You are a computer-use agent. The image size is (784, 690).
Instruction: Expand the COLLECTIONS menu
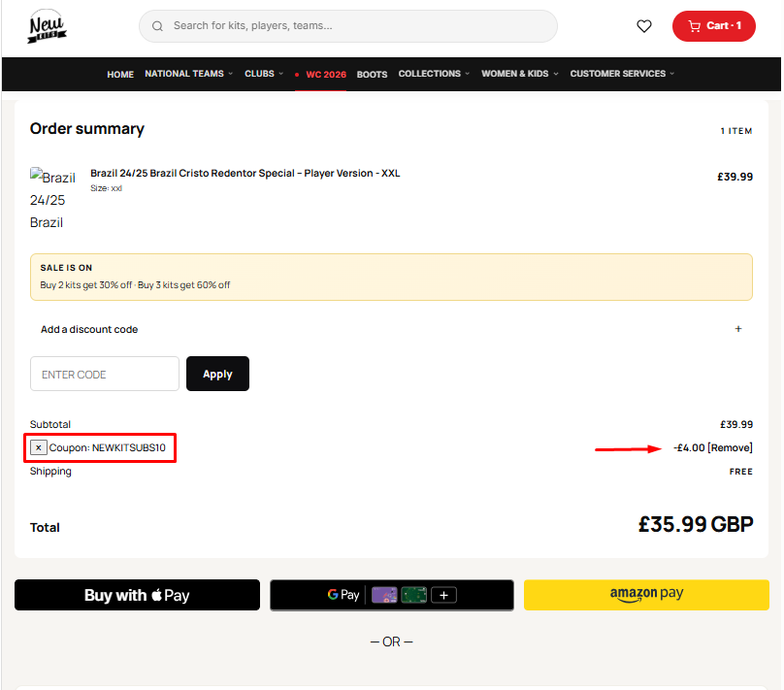[434, 74]
